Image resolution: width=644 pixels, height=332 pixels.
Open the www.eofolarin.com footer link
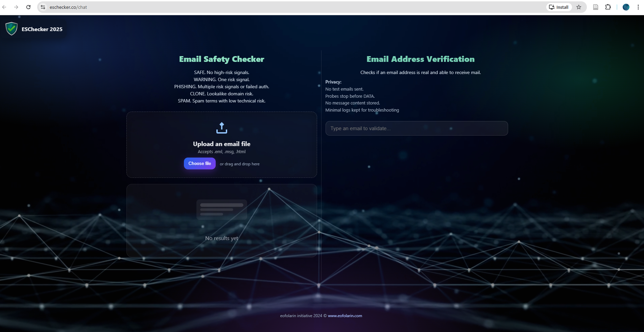pos(345,316)
